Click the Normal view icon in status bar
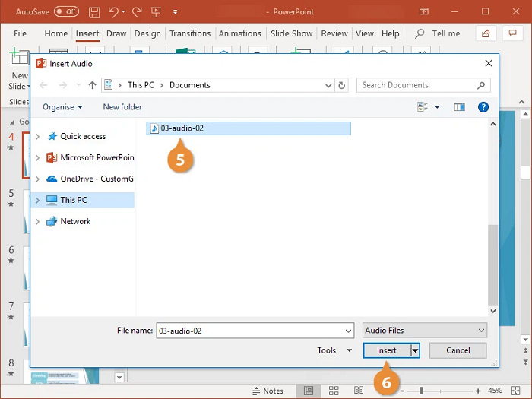Screen dimensions: 532x399 pos(309,391)
